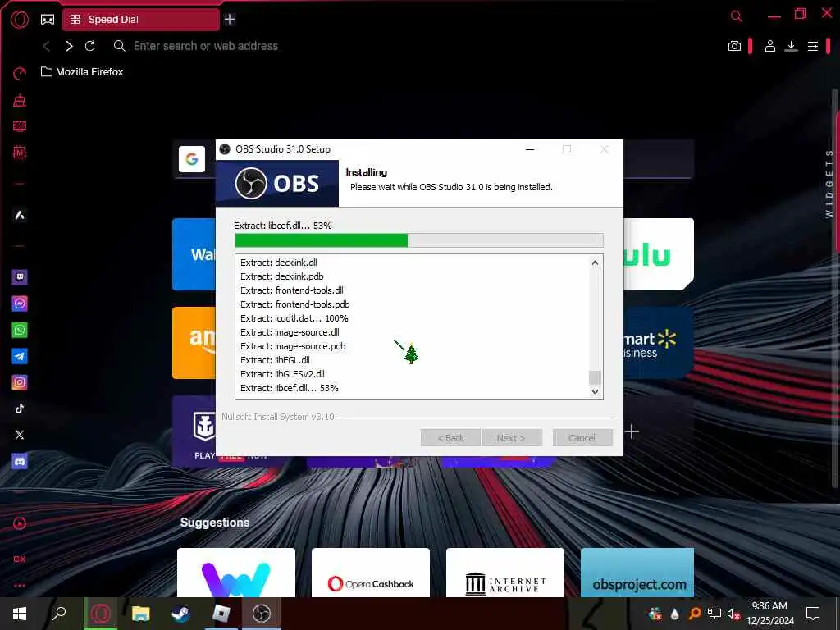
Task: Take a snapshot with the camera icon
Action: [734, 46]
